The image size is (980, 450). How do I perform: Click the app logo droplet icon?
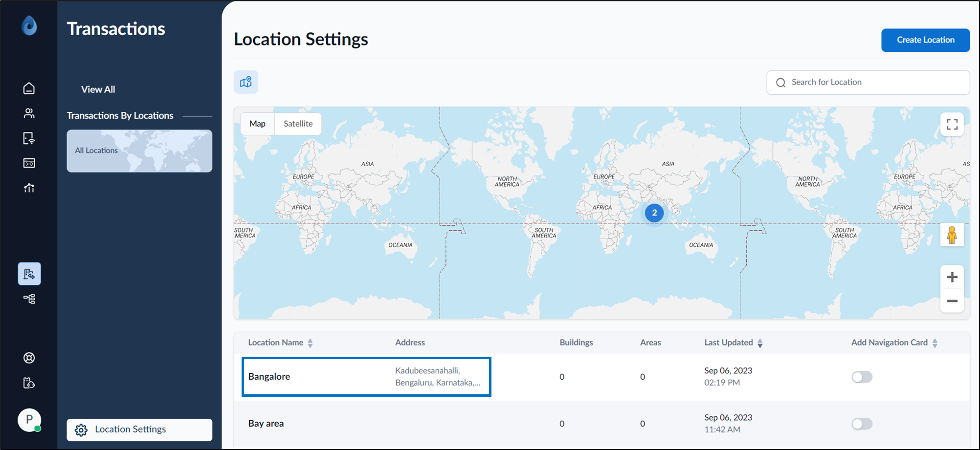(29, 25)
